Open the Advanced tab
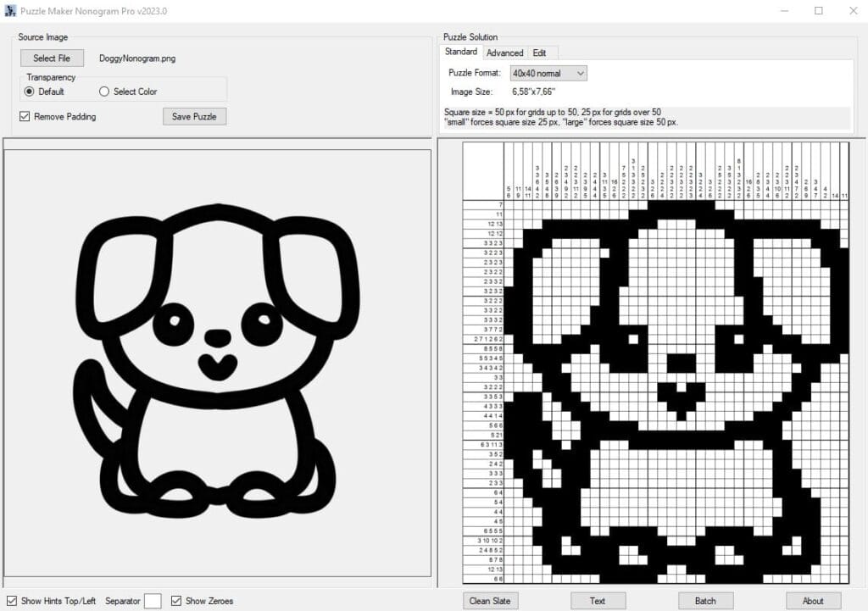This screenshot has width=868, height=611. 504,53
